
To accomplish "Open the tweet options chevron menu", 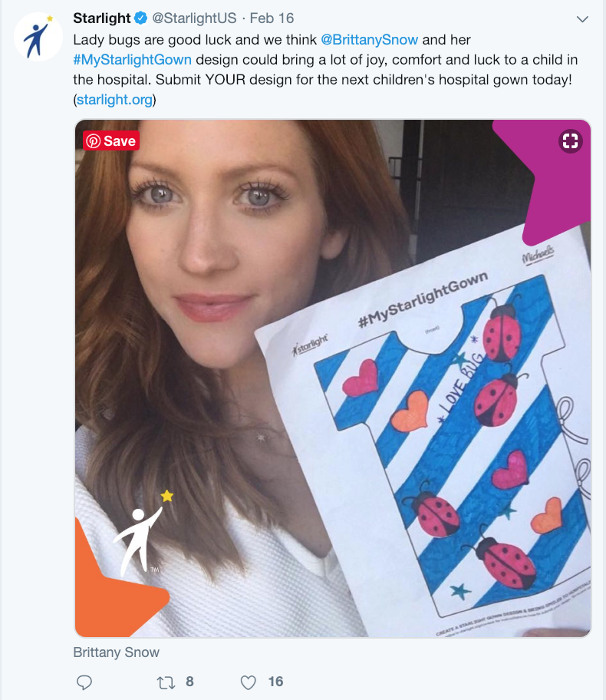I will (x=582, y=19).
